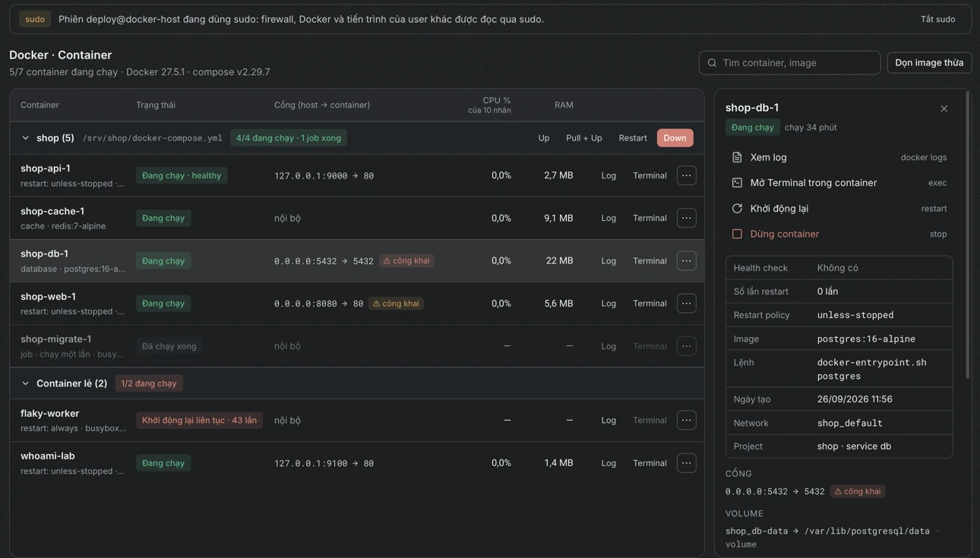View Log for shop-cache-1

[609, 218]
